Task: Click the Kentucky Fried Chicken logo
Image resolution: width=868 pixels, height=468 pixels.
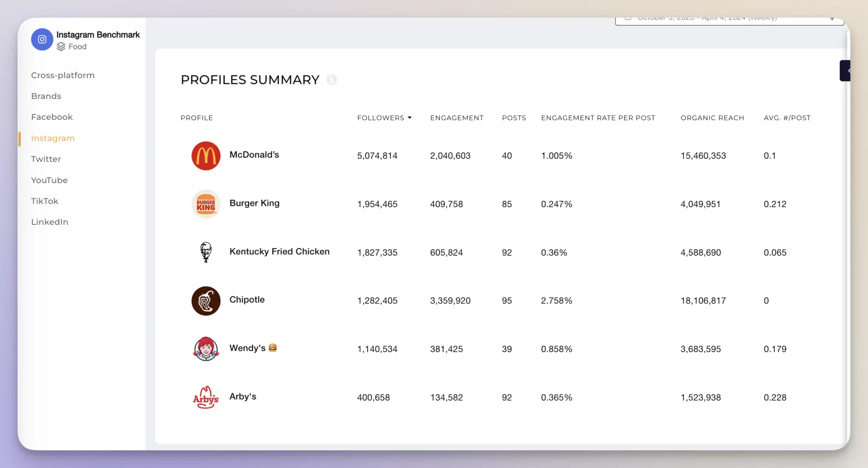Action: tap(206, 252)
